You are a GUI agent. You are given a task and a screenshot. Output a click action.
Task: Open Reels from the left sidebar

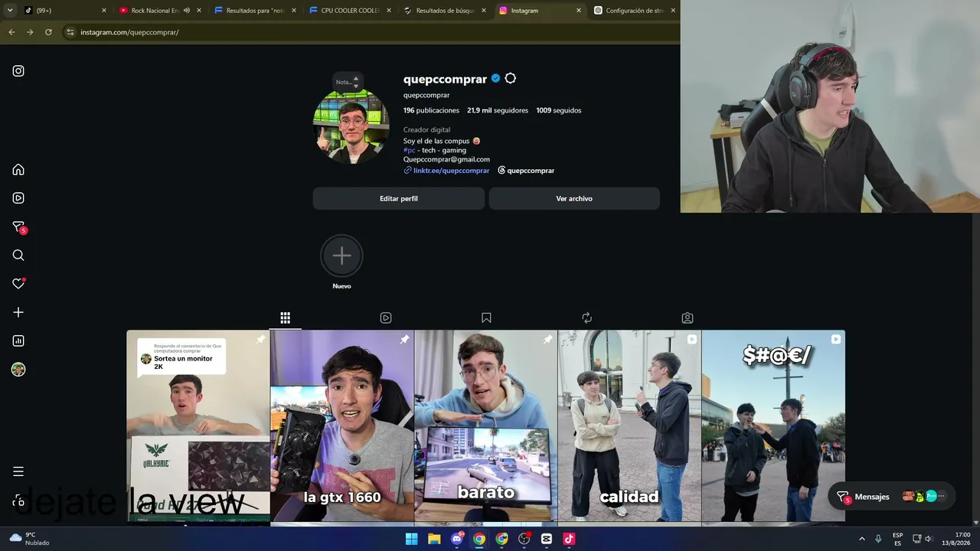18,198
